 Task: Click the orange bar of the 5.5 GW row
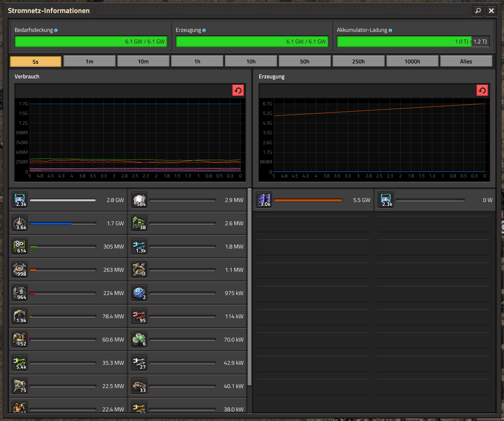308,200
